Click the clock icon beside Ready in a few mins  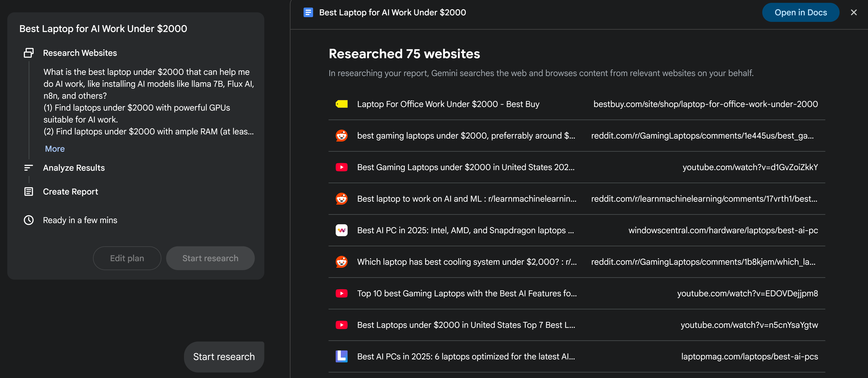click(29, 220)
